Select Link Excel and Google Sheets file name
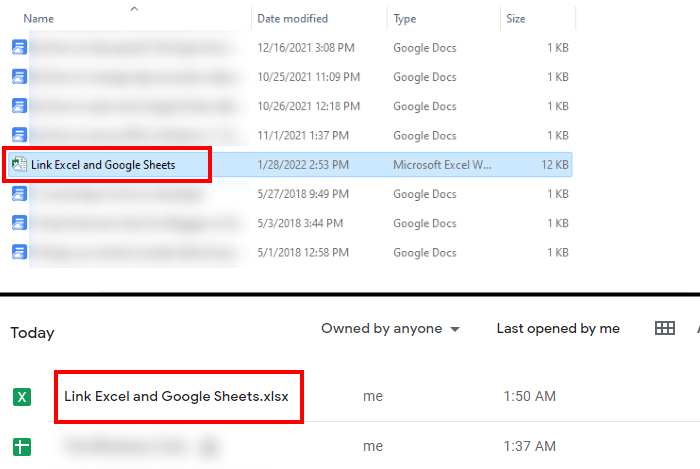The image size is (700, 469). pos(103,165)
